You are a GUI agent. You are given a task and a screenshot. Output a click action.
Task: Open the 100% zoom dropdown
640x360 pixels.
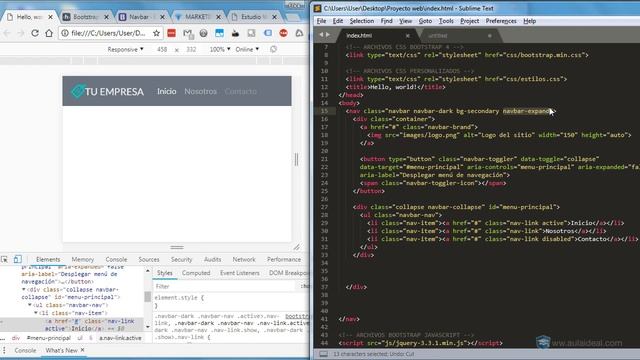pyautogui.click(x=220, y=49)
